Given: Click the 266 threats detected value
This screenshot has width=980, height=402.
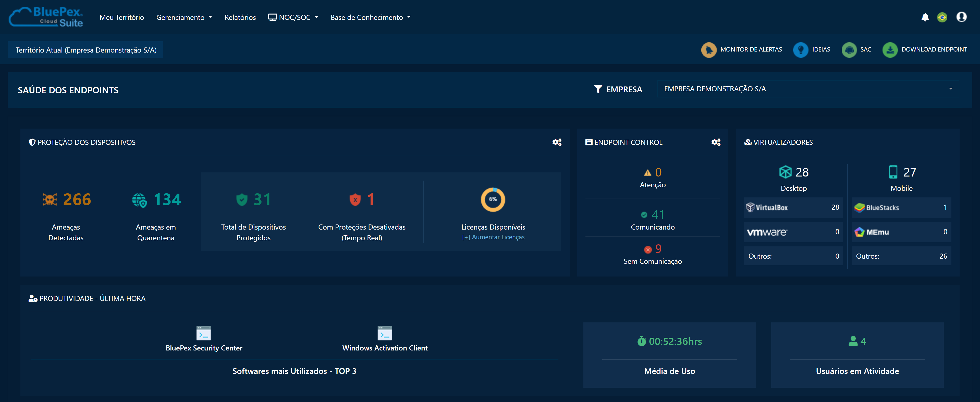Looking at the screenshot, I should [77, 200].
